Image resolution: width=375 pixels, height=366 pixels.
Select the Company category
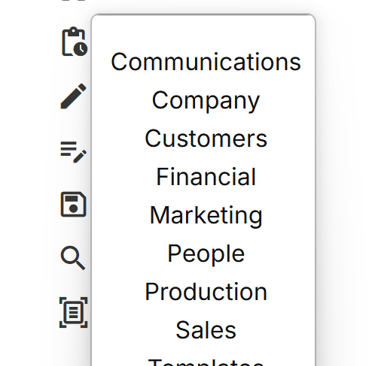pyautogui.click(x=206, y=101)
